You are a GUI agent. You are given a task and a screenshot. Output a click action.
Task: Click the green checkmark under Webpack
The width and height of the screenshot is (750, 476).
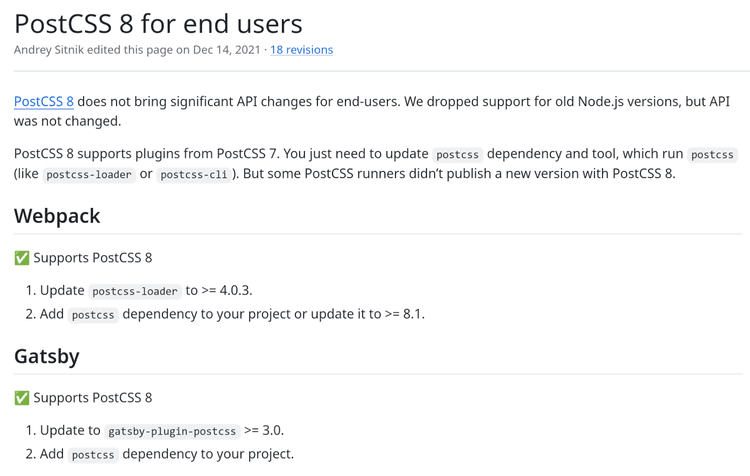tap(22, 258)
